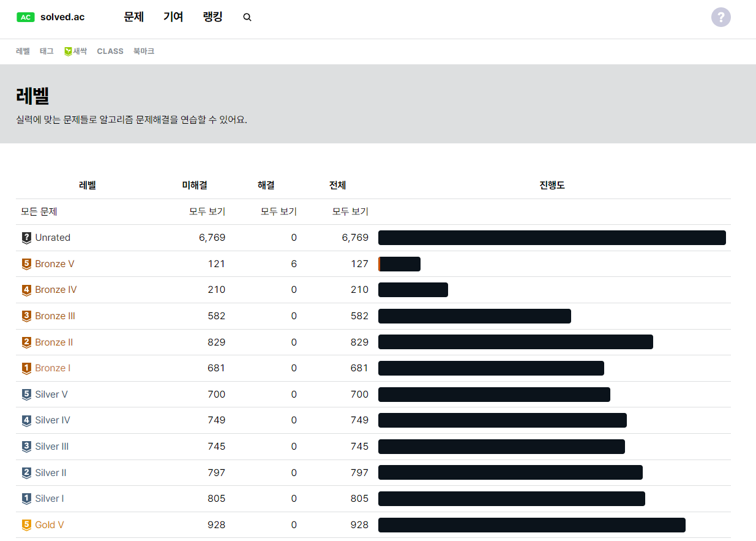The height and width of the screenshot is (541, 756).
Task: Click the solved count 6 for Bronze V
Action: pyautogui.click(x=293, y=263)
